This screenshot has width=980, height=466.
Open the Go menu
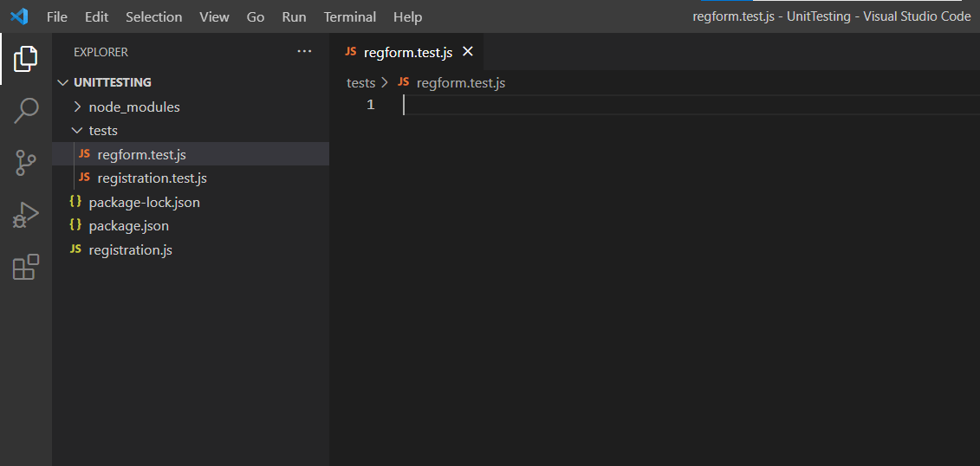pyautogui.click(x=256, y=16)
